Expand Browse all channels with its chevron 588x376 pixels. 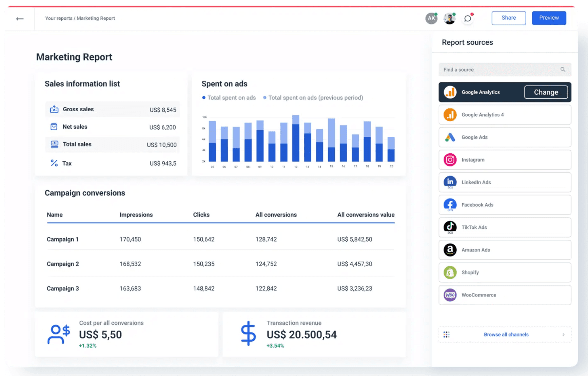tap(563, 334)
